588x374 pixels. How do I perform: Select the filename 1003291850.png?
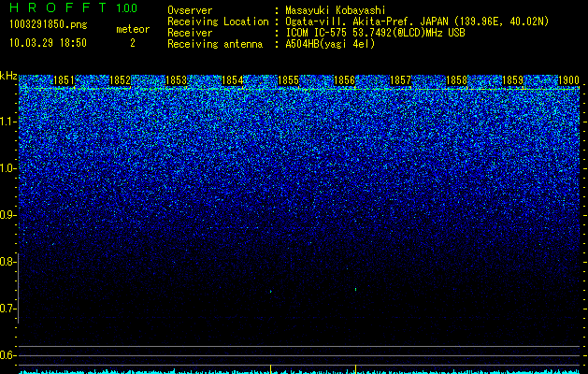pos(49,24)
